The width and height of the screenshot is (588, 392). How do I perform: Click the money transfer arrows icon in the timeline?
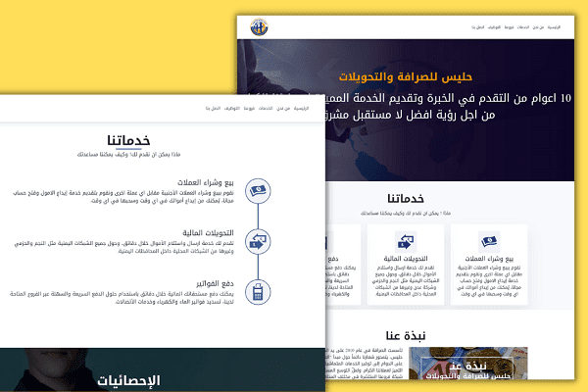coord(257,240)
